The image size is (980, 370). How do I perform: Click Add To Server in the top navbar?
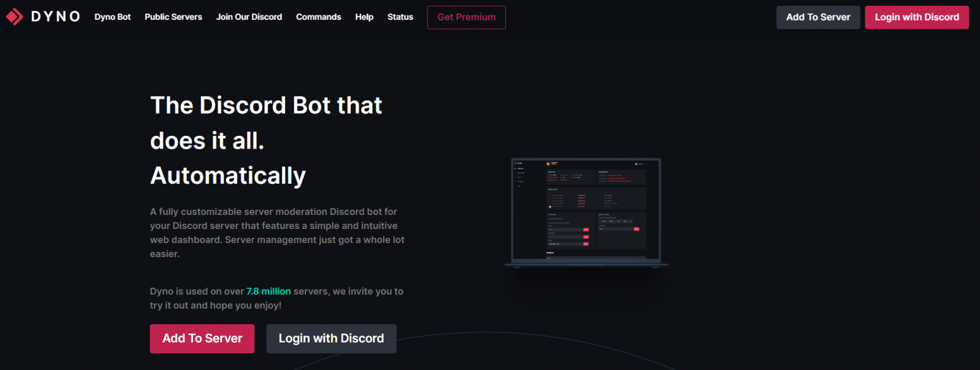pos(818,17)
